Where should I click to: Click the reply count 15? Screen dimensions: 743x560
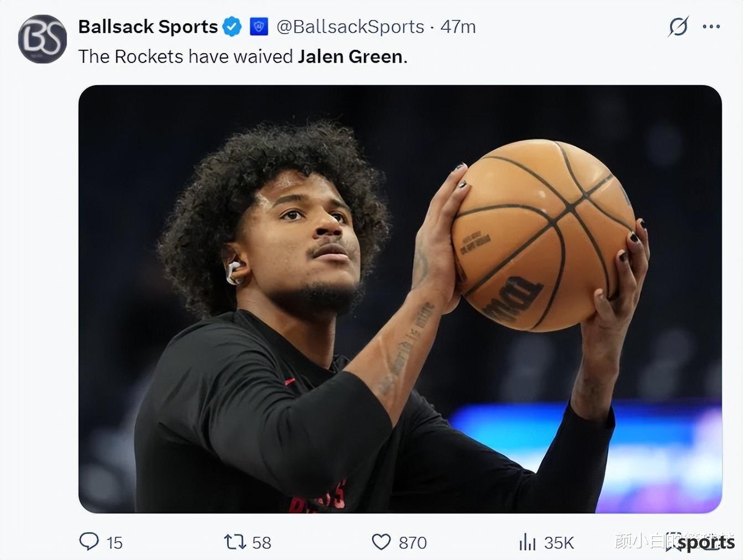(115, 543)
